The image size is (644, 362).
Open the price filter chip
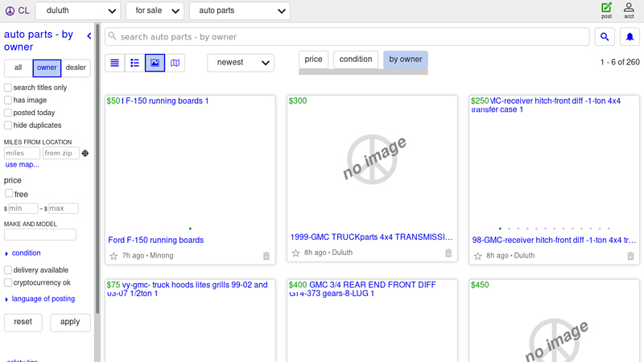[313, 60]
